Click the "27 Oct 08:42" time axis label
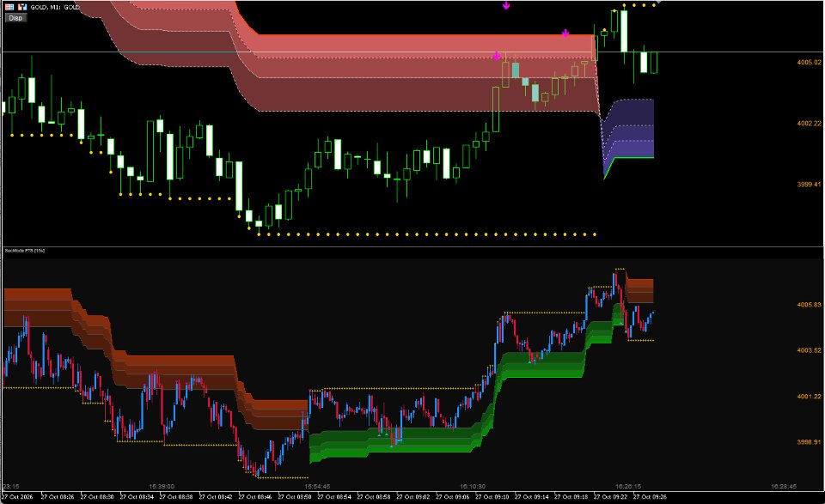Screen dimensions: 825x504 pos(215,496)
